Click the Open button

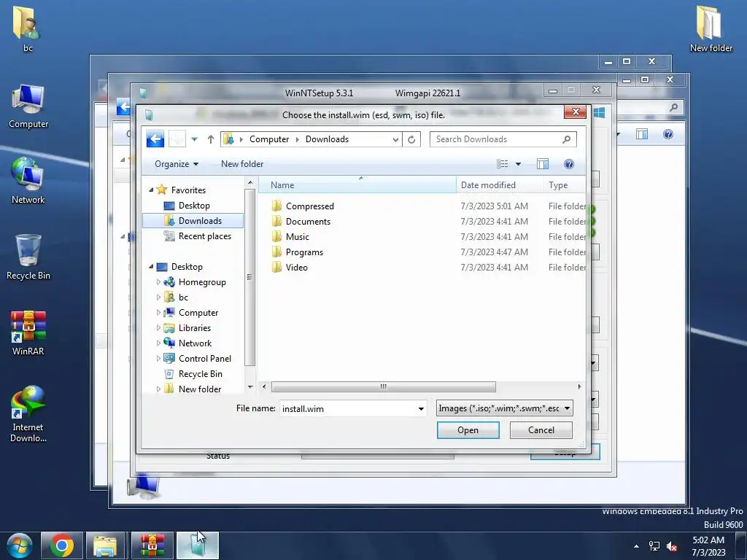(x=468, y=430)
